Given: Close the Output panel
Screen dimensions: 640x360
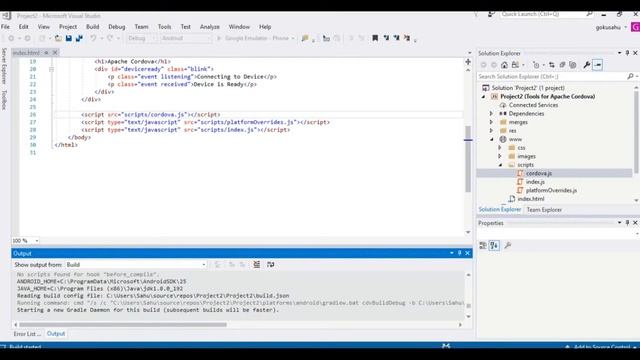Looking at the screenshot, I should coord(468,253).
